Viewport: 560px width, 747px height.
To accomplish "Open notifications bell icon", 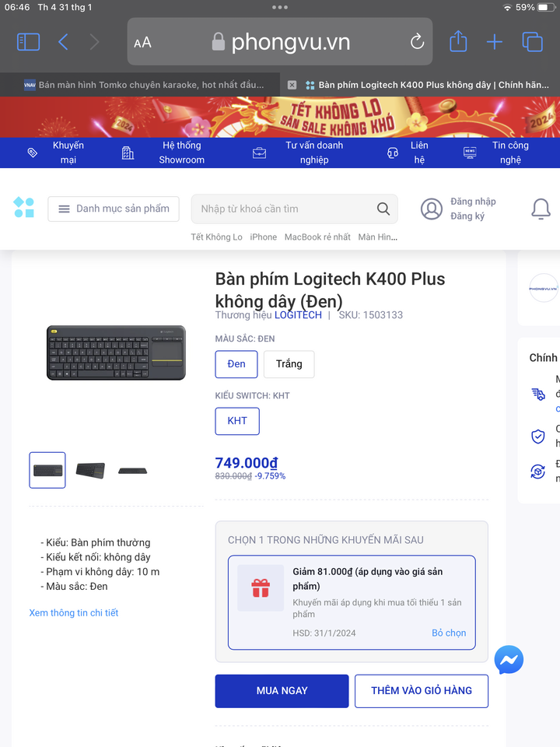I will (541, 209).
